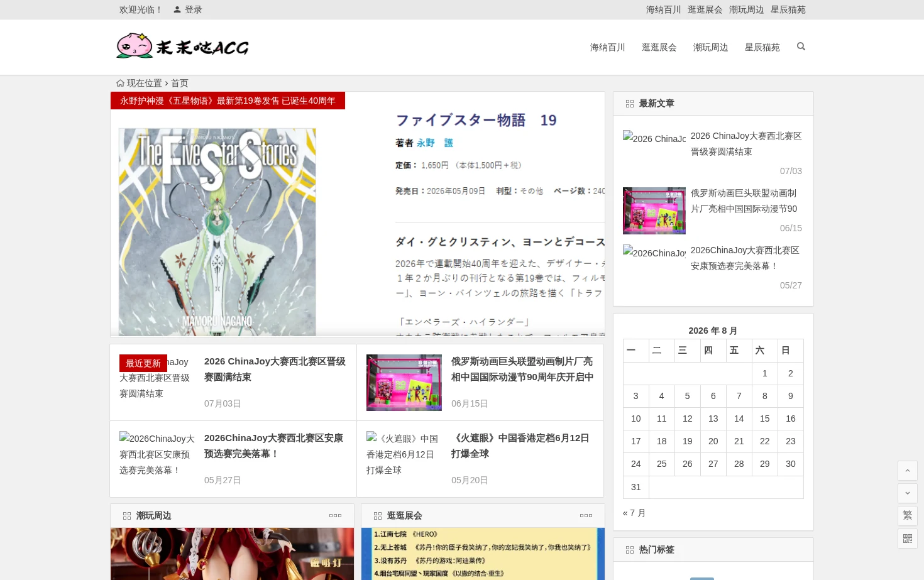The width and height of the screenshot is (924, 580).
Task: Open 星辰猫苑 in main navigation
Action: [762, 47]
